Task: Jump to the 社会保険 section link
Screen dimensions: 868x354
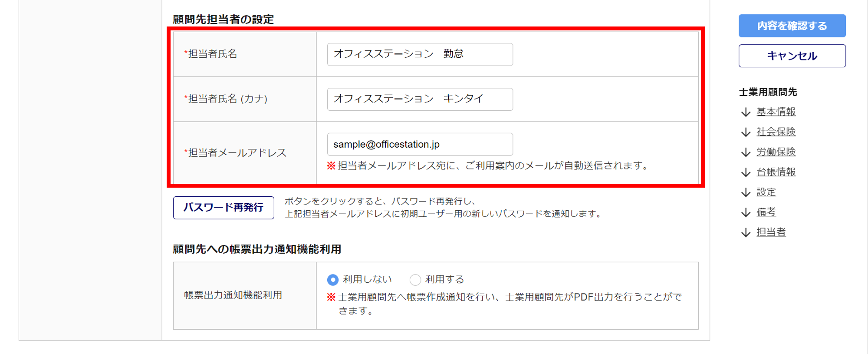Action: [776, 132]
